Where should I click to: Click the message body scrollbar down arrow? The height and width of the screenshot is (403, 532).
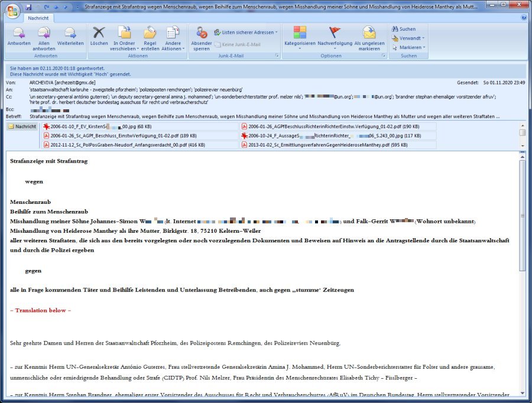tap(523, 394)
